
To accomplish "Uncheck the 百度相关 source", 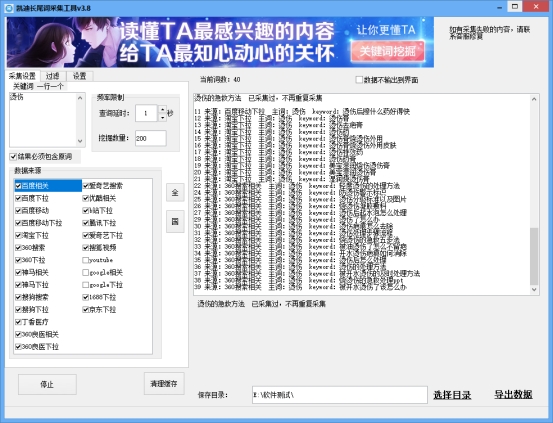I will (x=18, y=186).
